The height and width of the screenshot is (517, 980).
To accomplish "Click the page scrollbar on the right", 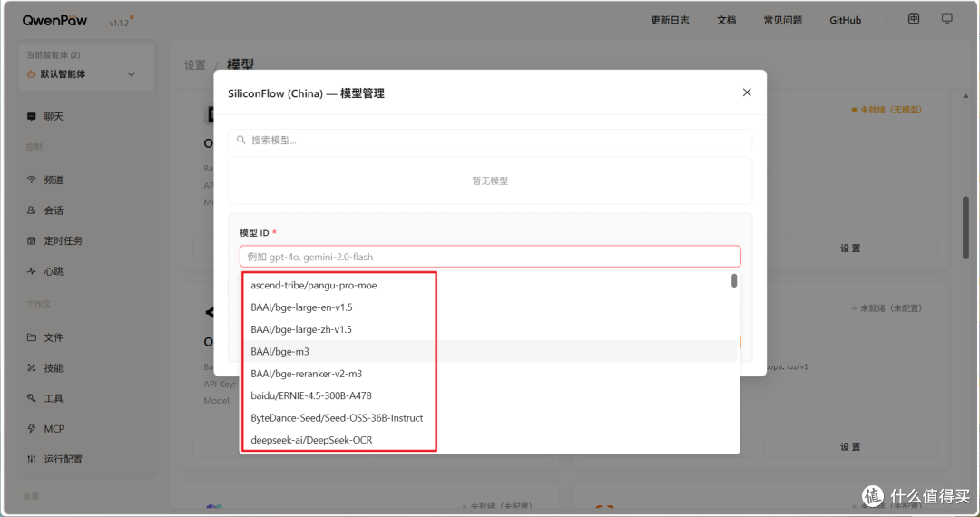I will pos(965,228).
